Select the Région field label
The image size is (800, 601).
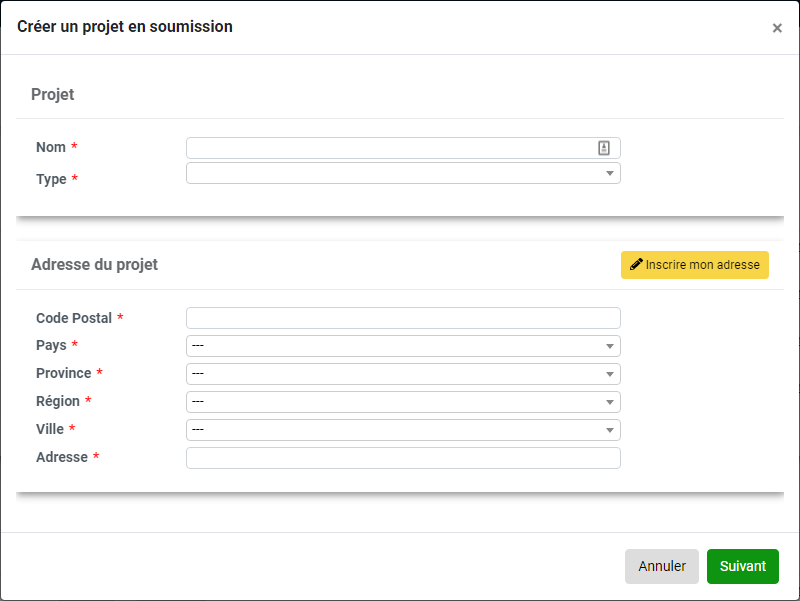coord(58,401)
